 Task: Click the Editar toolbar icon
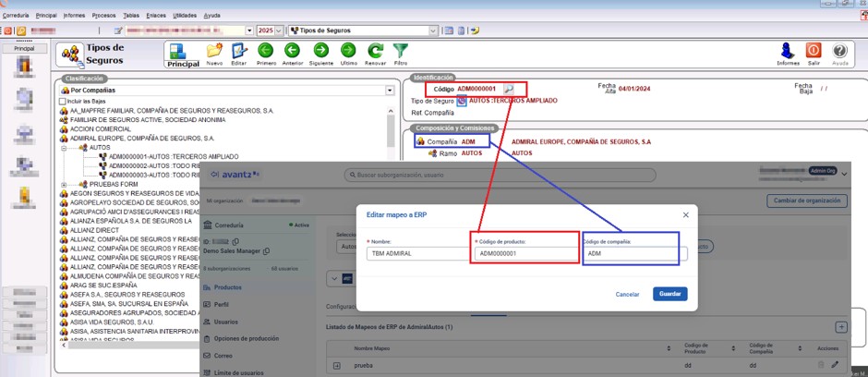tap(239, 51)
